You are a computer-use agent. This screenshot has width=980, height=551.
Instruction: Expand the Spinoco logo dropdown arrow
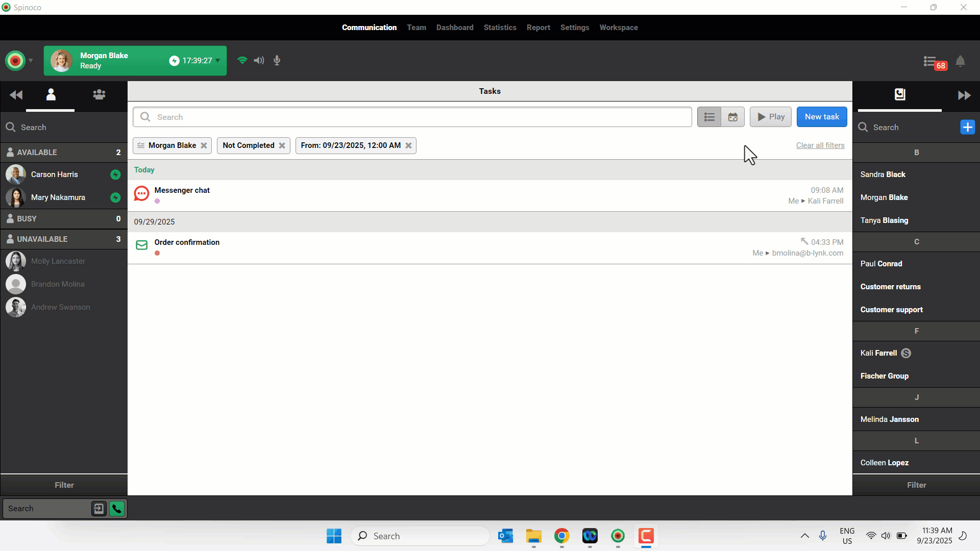pyautogui.click(x=31, y=60)
